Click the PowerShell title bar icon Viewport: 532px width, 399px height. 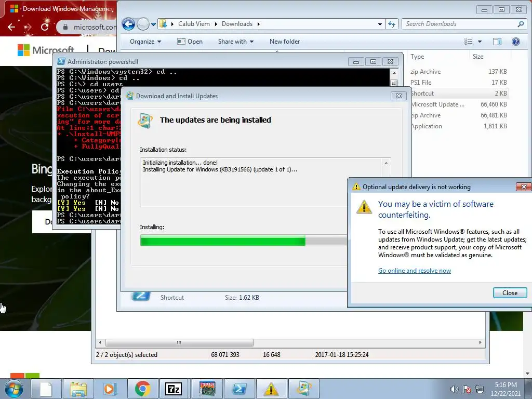click(61, 61)
